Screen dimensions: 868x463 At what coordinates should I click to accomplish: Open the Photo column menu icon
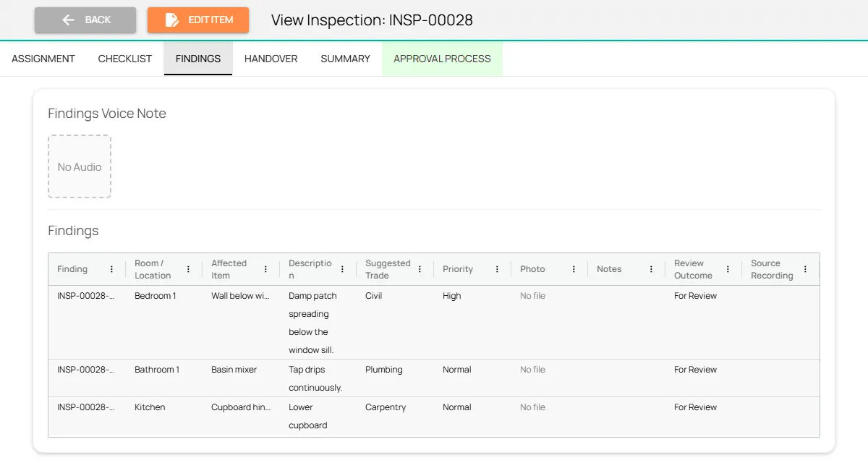pos(574,269)
